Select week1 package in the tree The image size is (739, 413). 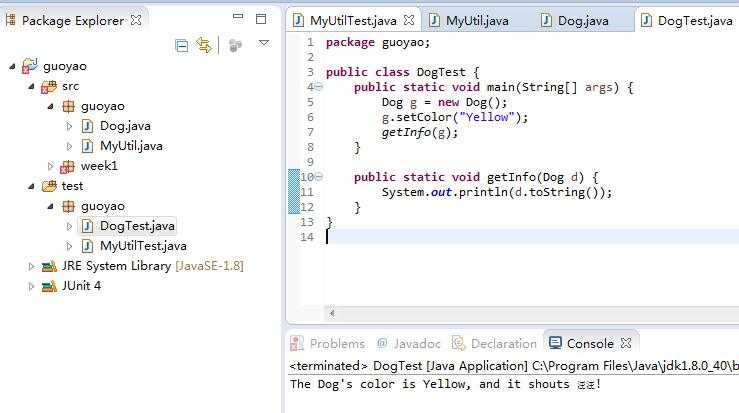point(99,166)
